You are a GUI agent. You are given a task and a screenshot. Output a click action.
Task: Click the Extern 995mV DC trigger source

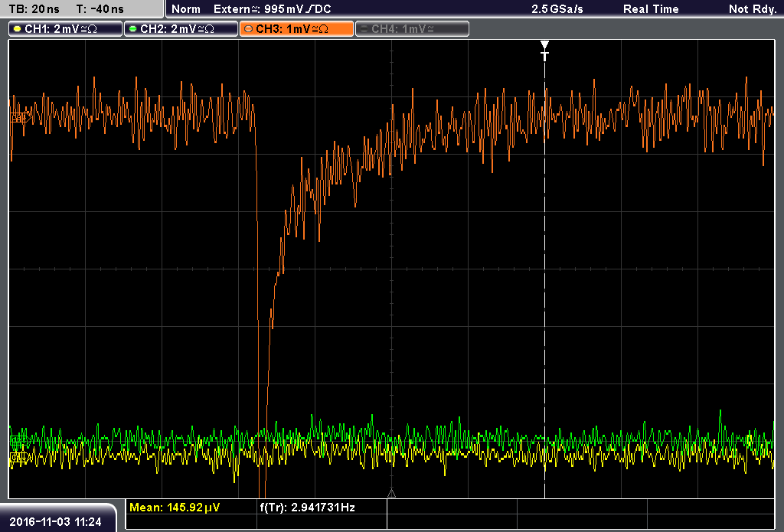tap(272, 9)
